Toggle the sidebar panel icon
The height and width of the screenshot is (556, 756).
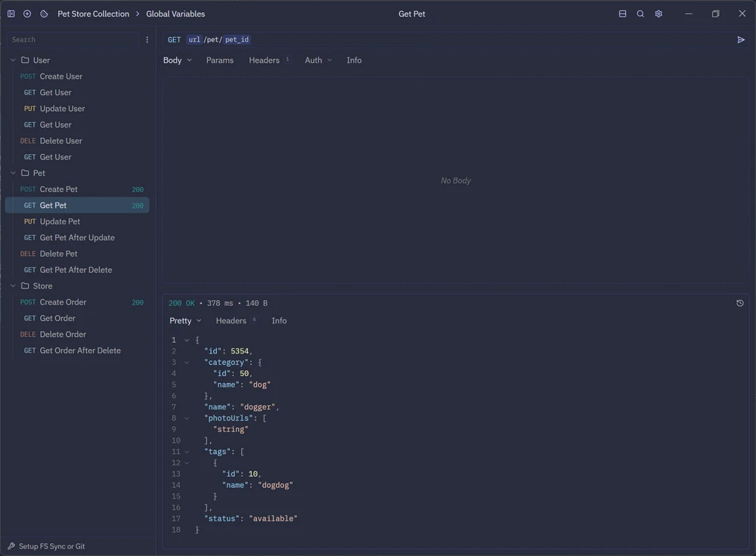11,14
